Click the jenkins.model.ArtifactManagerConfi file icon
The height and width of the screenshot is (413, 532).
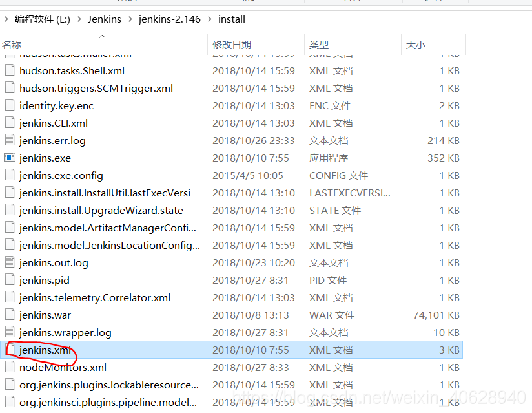click(10, 228)
